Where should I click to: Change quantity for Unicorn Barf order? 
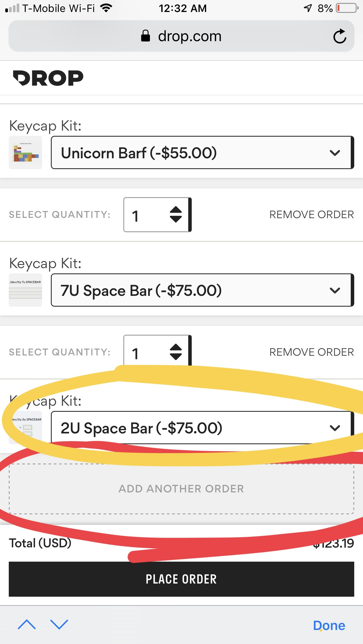point(157,215)
